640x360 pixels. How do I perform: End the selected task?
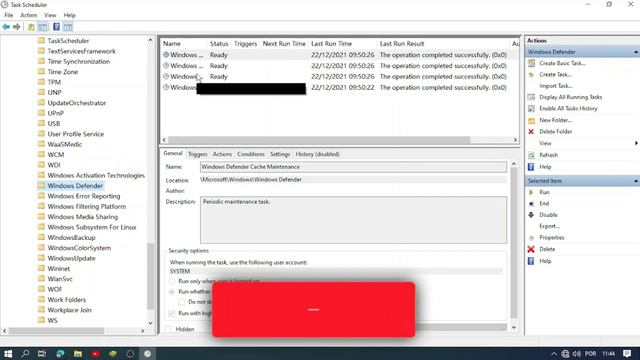pyautogui.click(x=544, y=203)
